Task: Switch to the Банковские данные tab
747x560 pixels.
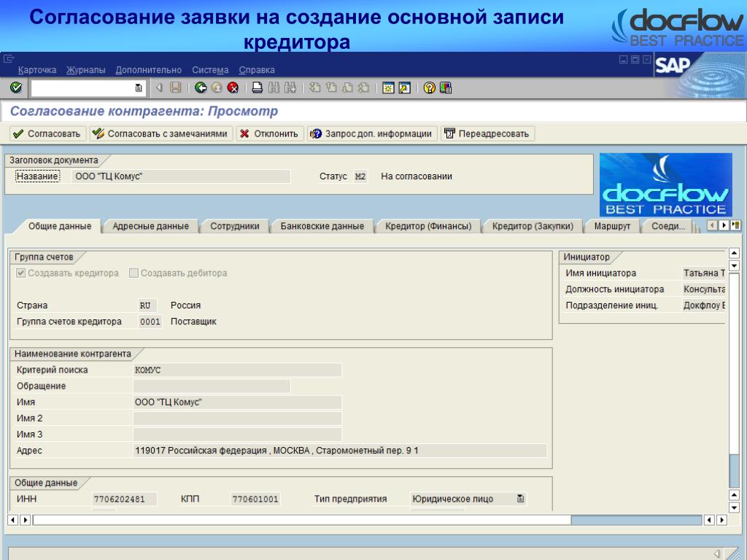Action: pos(322,226)
